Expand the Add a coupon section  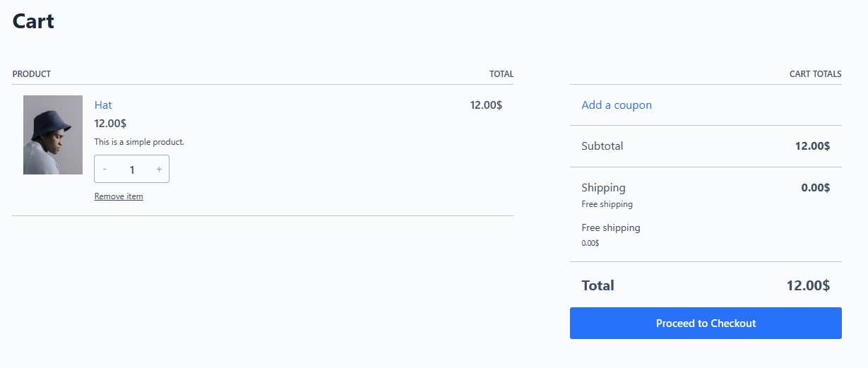coord(617,105)
